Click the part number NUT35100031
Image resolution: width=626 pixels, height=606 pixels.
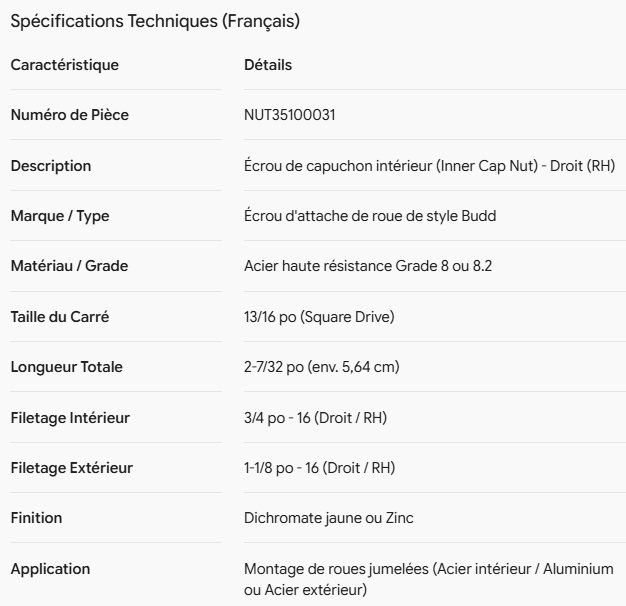[289, 115]
